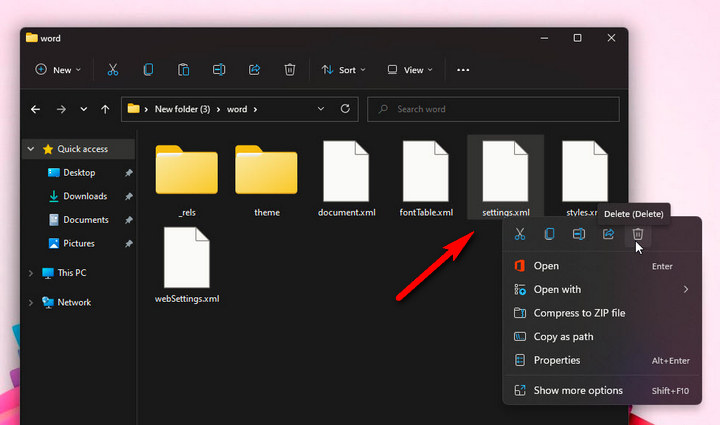Open Downloads in Quick access

tap(85, 196)
